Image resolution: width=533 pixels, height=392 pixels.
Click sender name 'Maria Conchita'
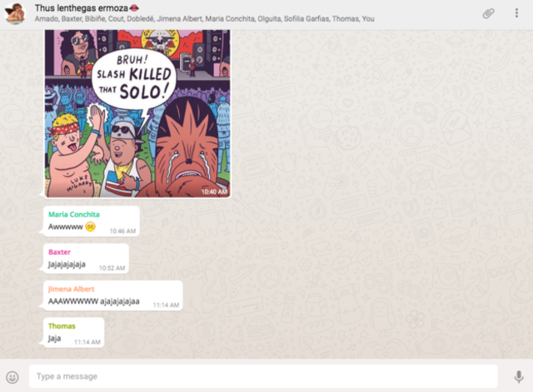[74, 215]
